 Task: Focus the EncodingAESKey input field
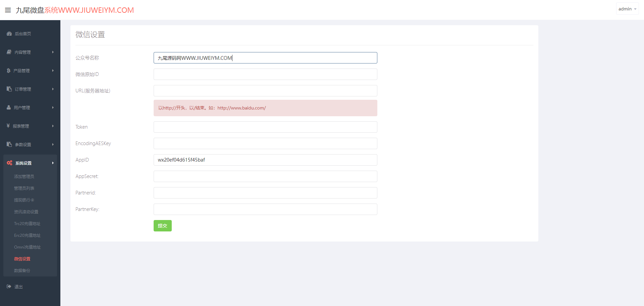click(x=265, y=143)
